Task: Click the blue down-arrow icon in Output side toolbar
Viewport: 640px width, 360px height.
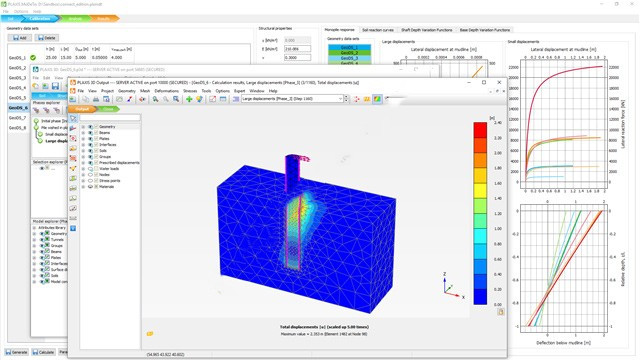Action: pyautogui.click(x=73, y=228)
